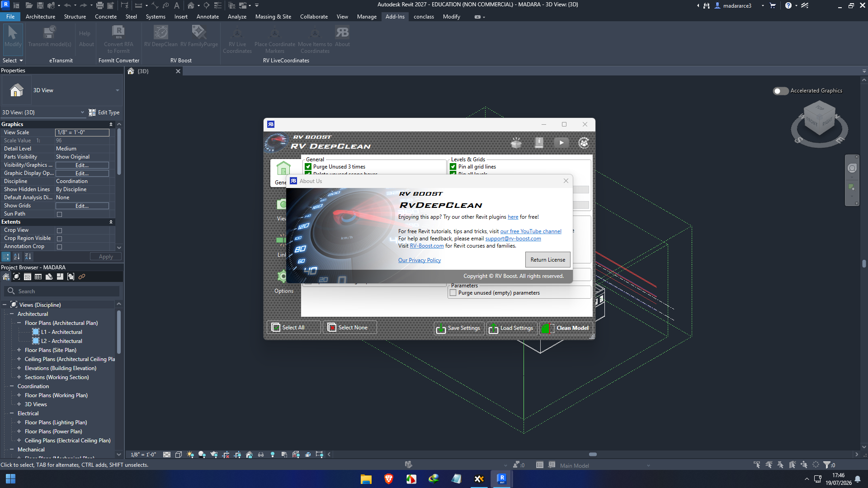Toggle Sun Path icon in view control bar
This screenshot has width=868, height=488.
(x=190, y=455)
